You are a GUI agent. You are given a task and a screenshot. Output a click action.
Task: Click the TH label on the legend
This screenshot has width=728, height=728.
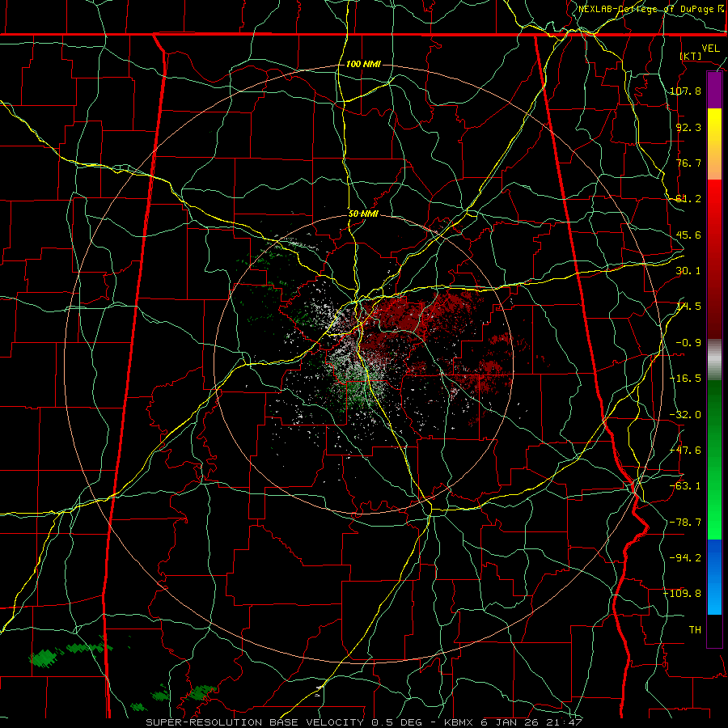point(695,630)
